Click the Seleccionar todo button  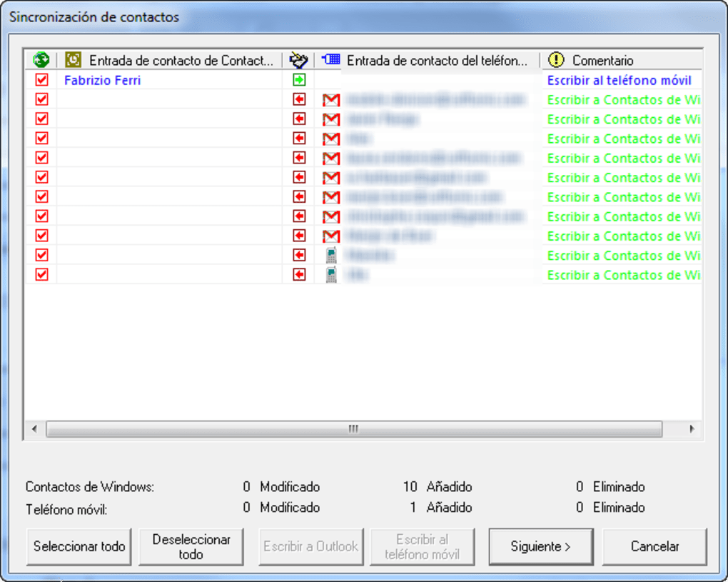[79, 546]
